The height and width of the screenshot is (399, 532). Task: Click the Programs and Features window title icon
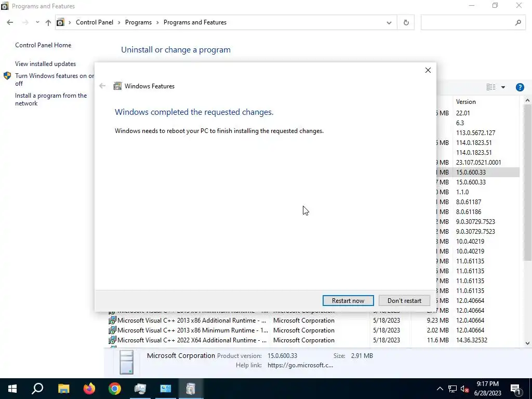[5, 6]
